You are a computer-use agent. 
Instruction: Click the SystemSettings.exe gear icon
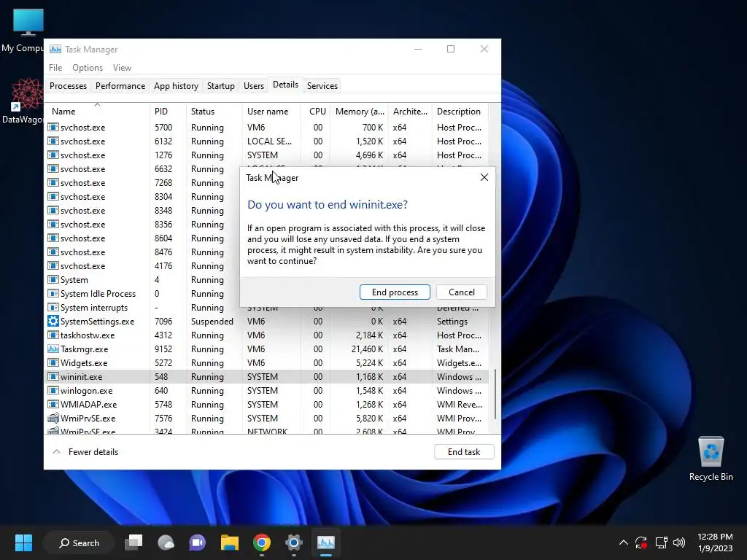click(53, 321)
